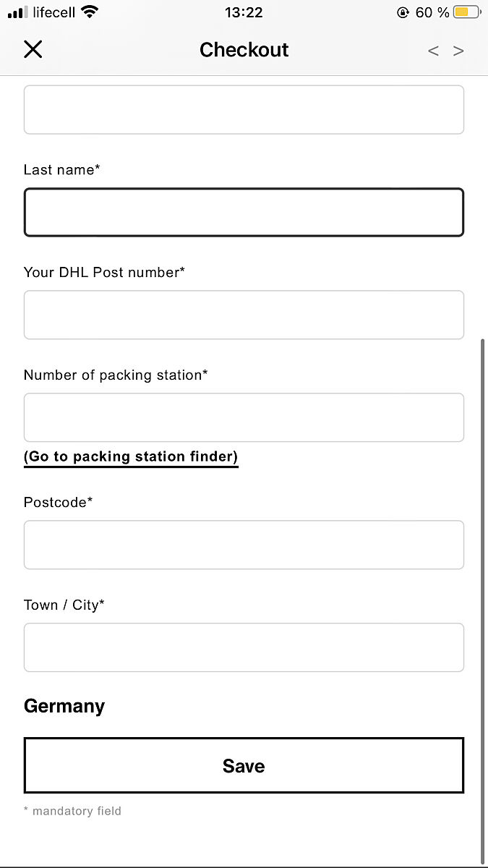Close the Checkout page with X icon
Screen dimensions: 488x868
pyautogui.click(x=33, y=49)
